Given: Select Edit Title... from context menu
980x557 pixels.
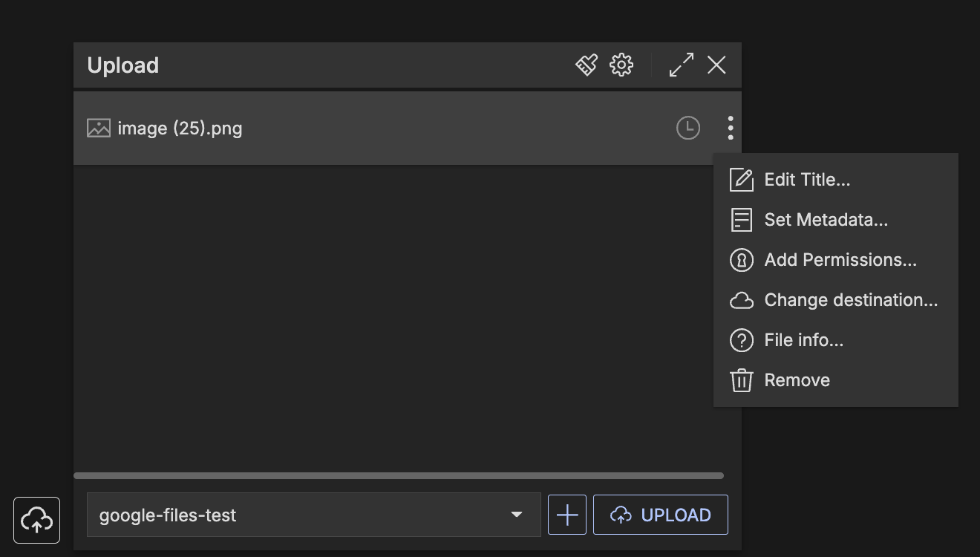Looking at the screenshot, I should click(807, 180).
